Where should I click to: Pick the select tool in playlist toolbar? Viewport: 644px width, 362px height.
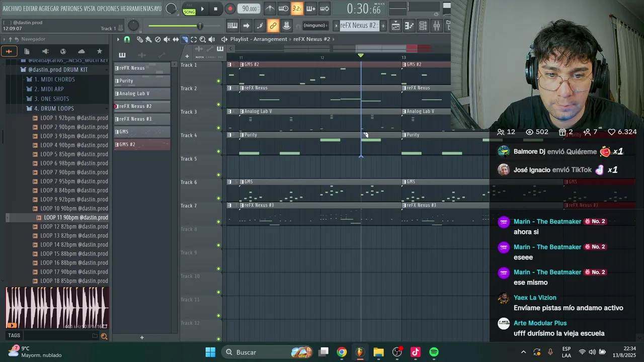pyautogui.click(x=194, y=39)
